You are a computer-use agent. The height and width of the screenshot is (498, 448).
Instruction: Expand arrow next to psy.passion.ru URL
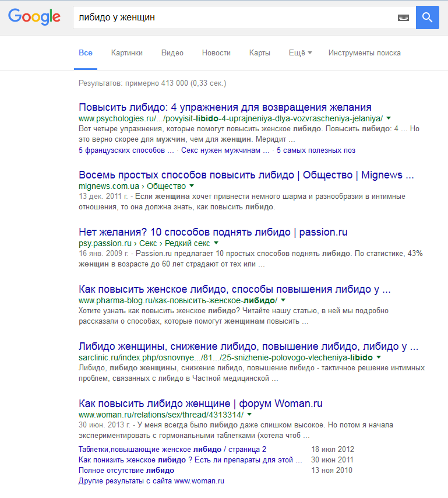216,243
